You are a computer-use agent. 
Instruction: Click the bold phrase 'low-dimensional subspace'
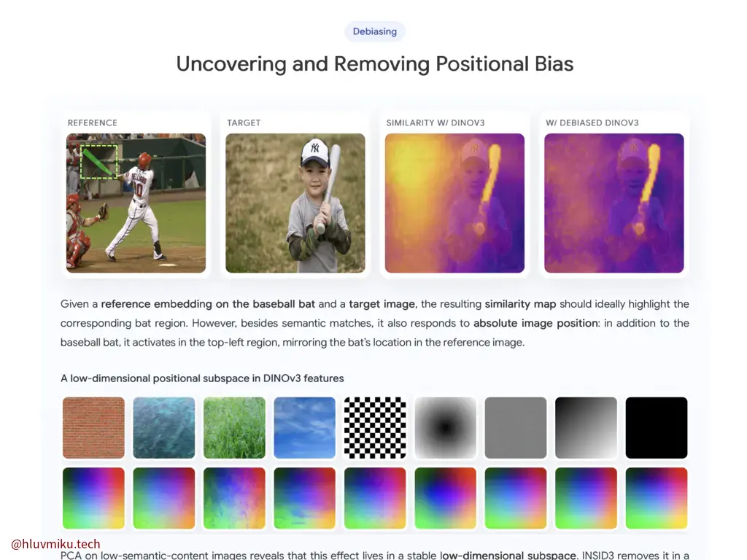[x=508, y=555]
